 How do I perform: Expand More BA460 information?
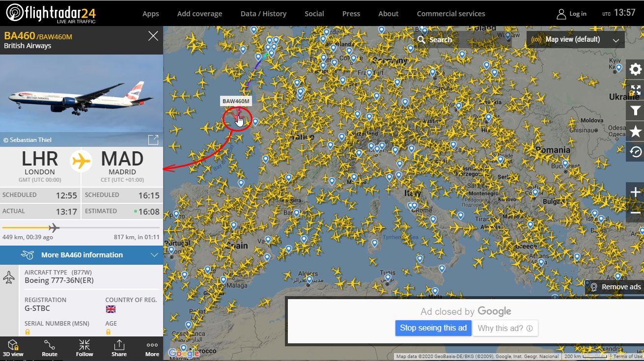[x=82, y=255]
